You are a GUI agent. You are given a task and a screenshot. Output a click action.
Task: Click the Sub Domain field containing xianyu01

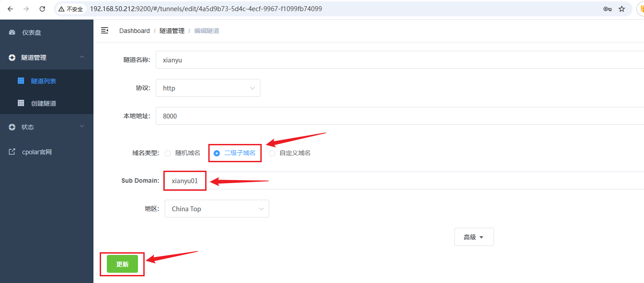coord(404,180)
